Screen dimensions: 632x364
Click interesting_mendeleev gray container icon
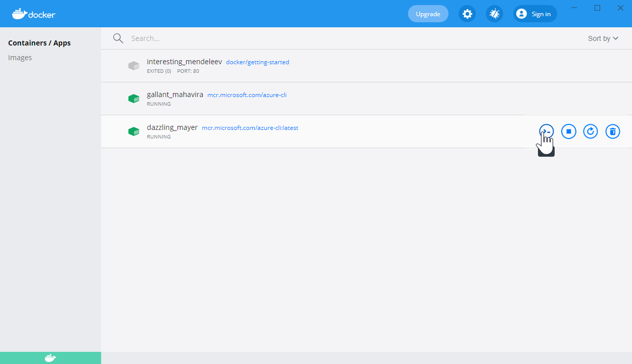pyautogui.click(x=133, y=66)
